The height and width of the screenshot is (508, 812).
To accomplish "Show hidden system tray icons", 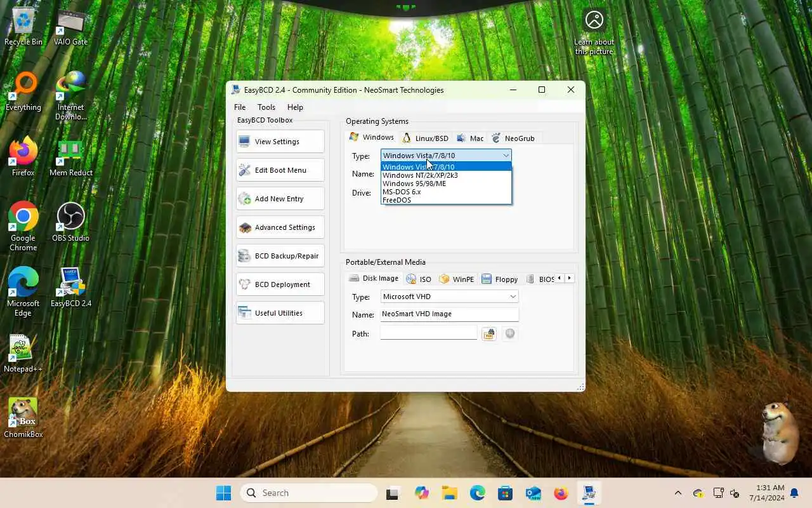I will click(x=678, y=493).
